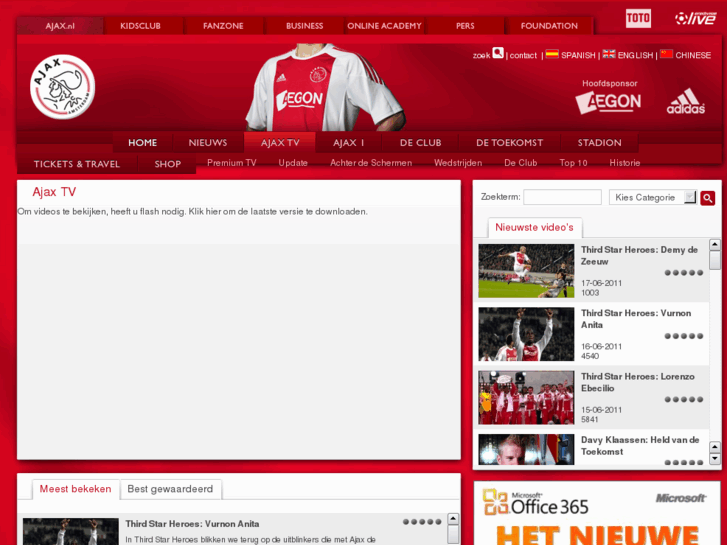Open STADION in main navigation
This screenshot has width=727, height=545.
coord(599,142)
